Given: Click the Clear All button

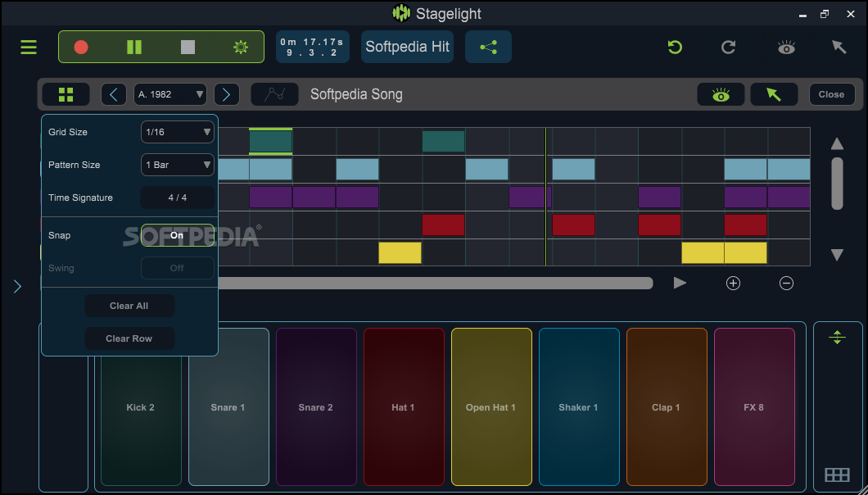Looking at the screenshot, I should [129, 306].
